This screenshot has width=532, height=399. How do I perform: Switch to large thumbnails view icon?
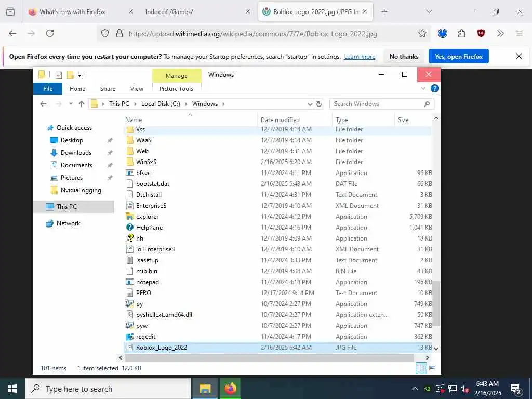(x=433, y=368)
